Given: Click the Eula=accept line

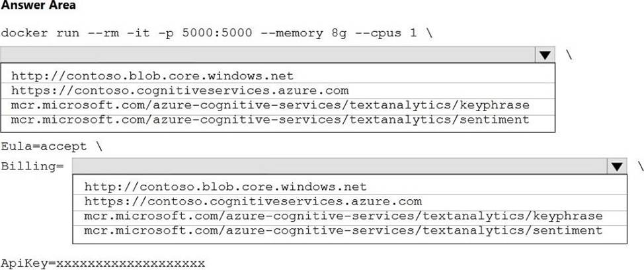Looking at the screenshot, I should pyautogui.click(x=48, y=146).
